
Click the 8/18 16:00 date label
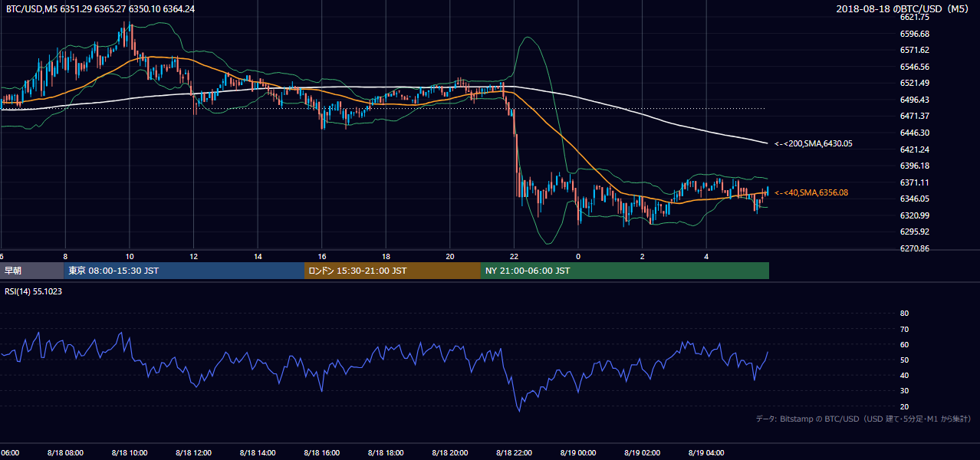tap(322, 452)
